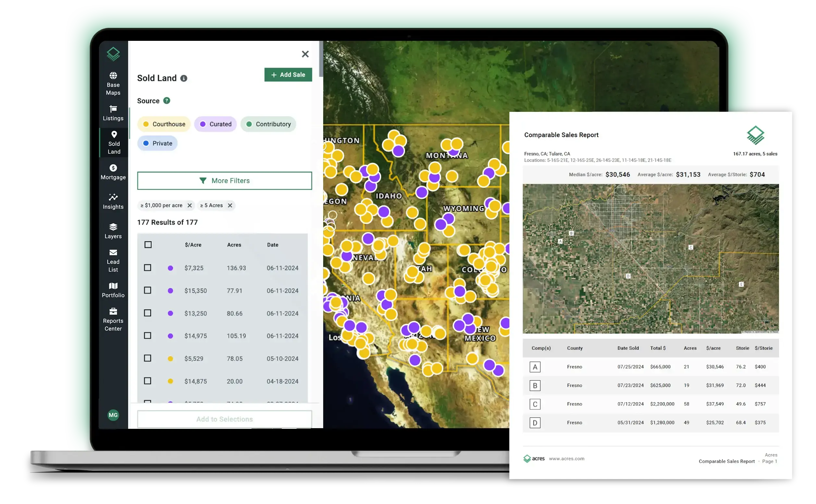The width and height of the screenshot is (816, 504).
Task: Open the Layers stack icon
Action: [113, 227]
